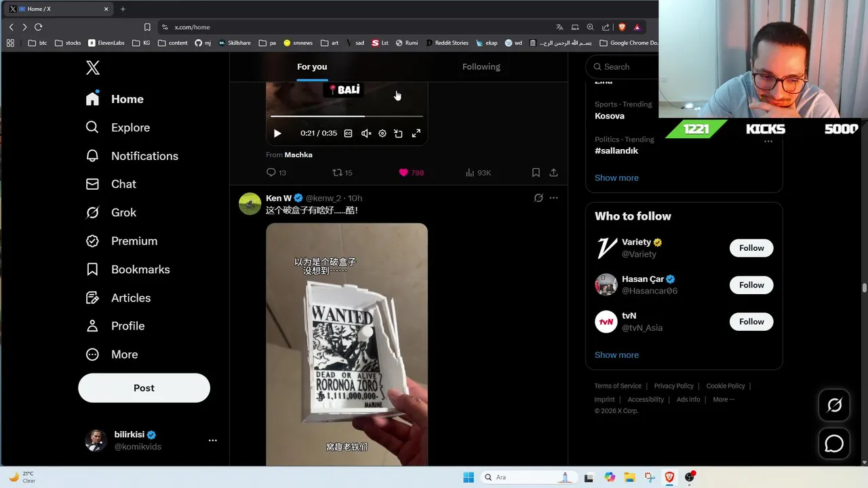The image size is (868, 488).
Task: Bookmark this page in the browser toolbar
Action: click(147, 27)
